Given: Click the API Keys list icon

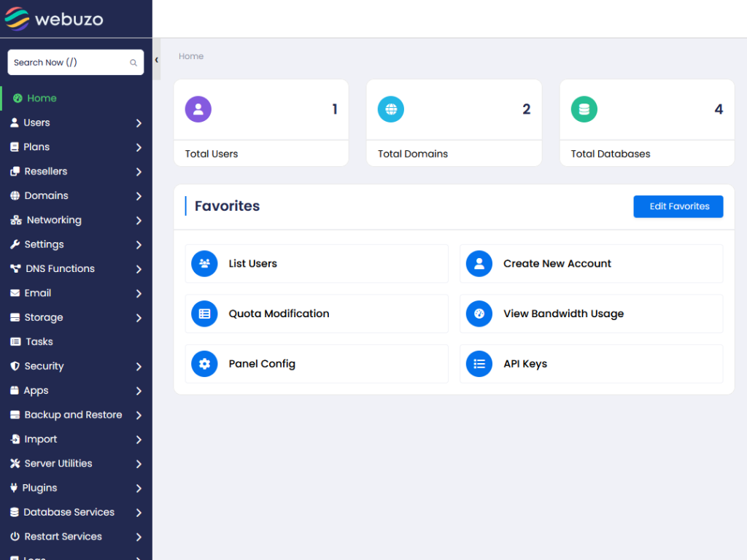Looking at the screenshot, I should click(479, 363).
